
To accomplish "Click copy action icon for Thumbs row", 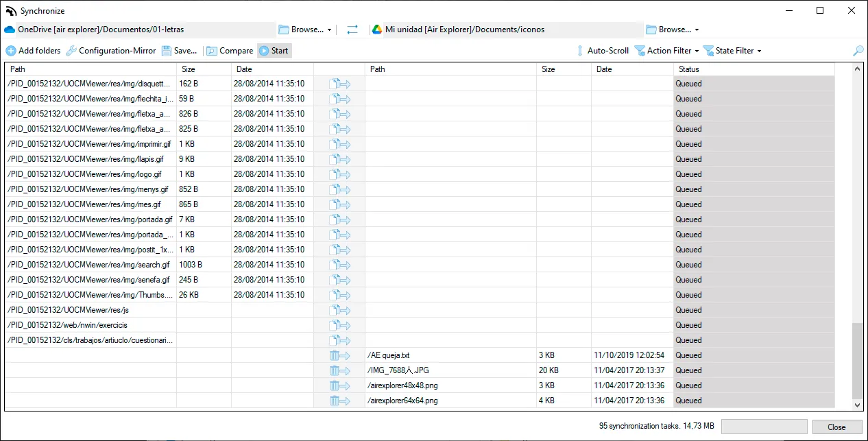I will [339, 295].
